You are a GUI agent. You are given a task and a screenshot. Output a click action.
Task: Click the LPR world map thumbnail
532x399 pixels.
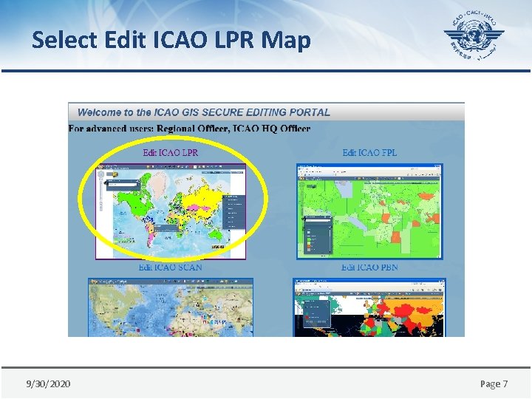coord(171,212)
